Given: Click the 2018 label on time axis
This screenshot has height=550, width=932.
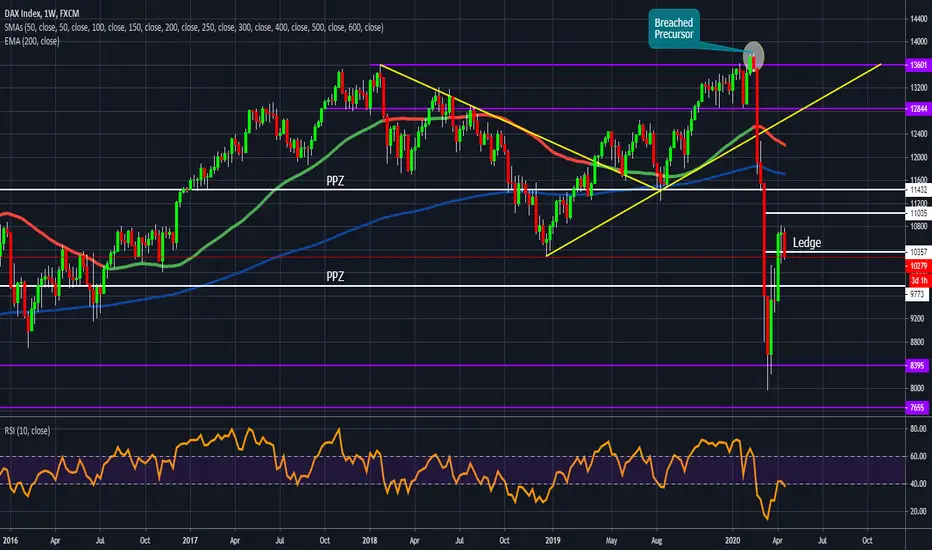Looking at the screenshot, I should pyautogui.click(x=370, y=540).
